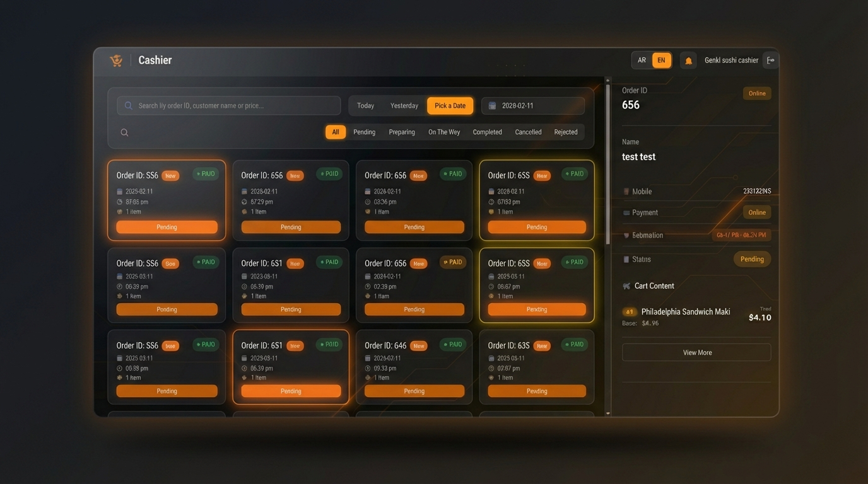Screen dimensions: 868x484
Task: Click Pending button on Order 646 card
Action: point(414,391)
